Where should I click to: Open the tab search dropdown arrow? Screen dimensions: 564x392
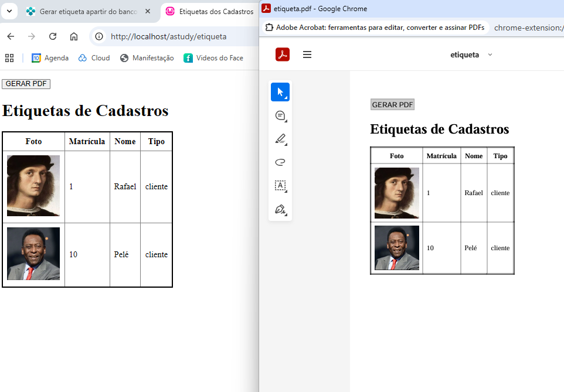point(9,11)
